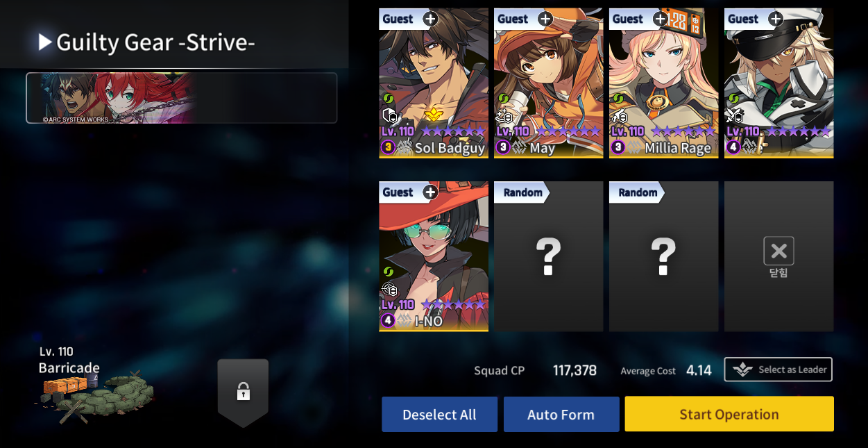Select the second Random question mark slot
This screenshot has width=868, height=448.
point(663,256)
